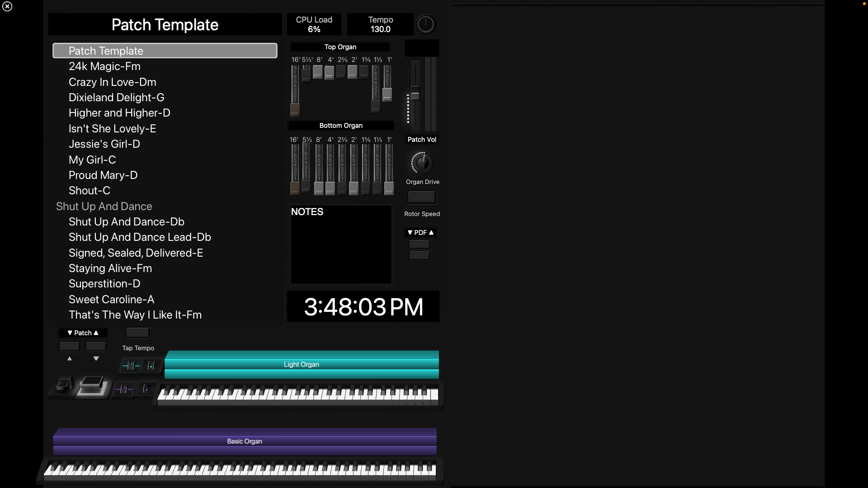The image size is (868, 488).
Task: Click the Patch Vol fader handle
Action: (x=415, y=94)
